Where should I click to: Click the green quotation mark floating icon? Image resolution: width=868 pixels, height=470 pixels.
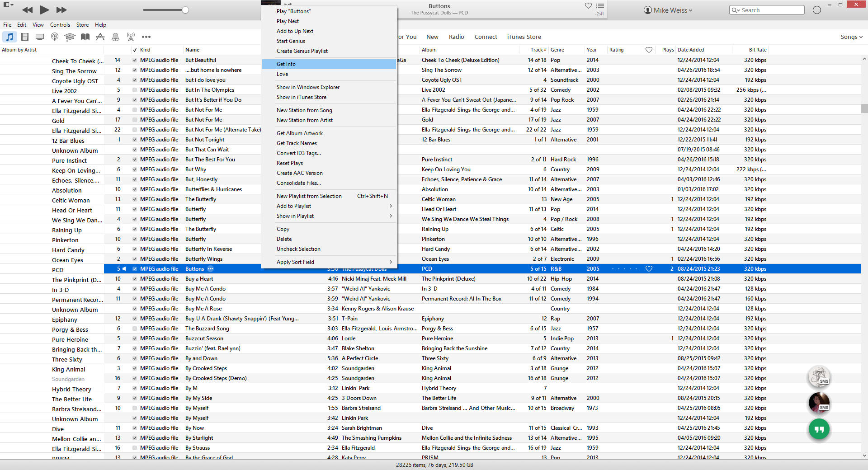819,429
